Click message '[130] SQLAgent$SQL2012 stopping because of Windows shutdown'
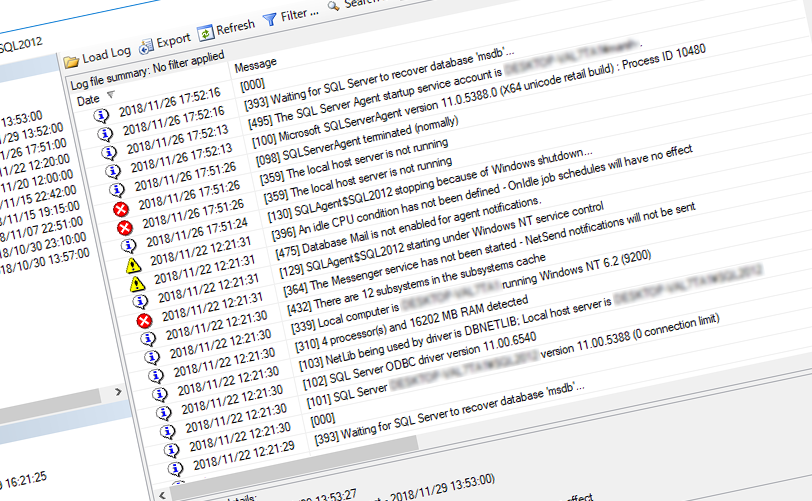The image size is (812, 501). click(x=427, y=183)
